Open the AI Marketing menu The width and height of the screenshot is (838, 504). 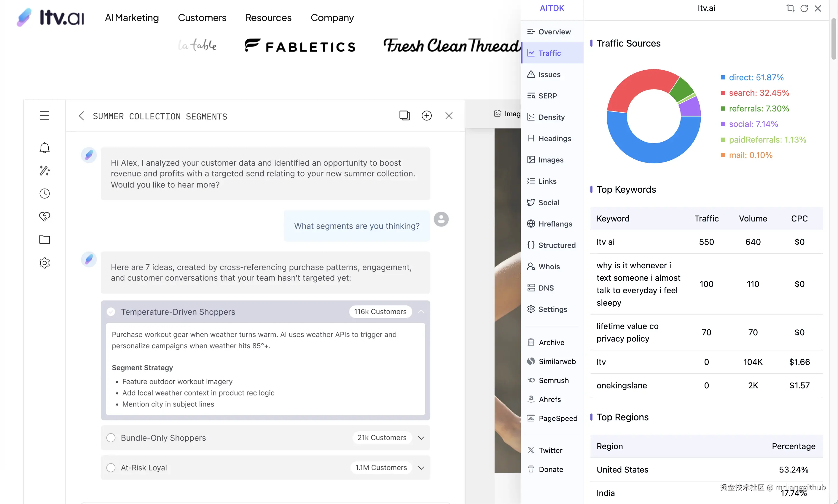tap(132, 18)
